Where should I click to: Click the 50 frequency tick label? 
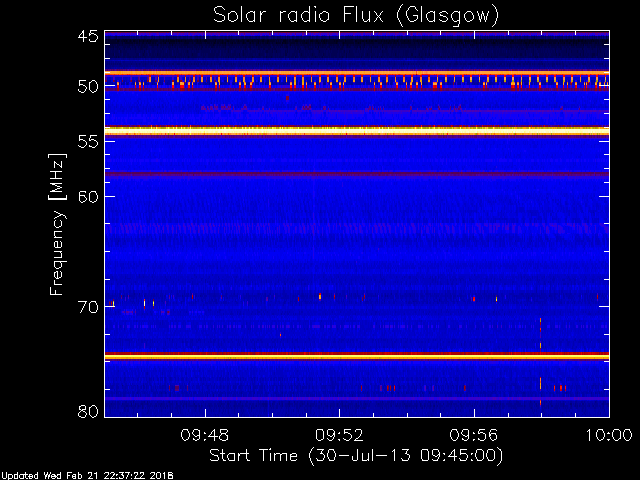(x=88, y=87)
